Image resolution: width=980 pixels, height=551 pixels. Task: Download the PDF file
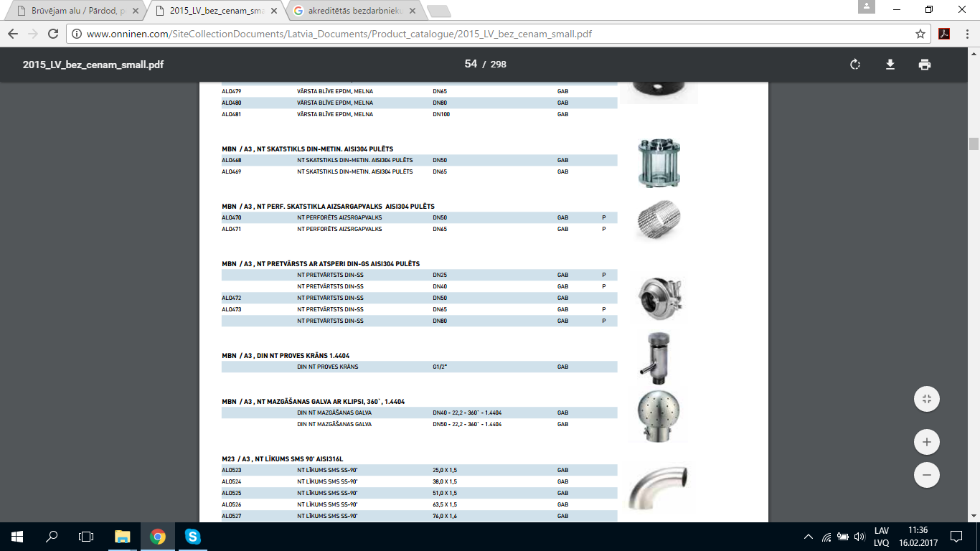point(890,65)
